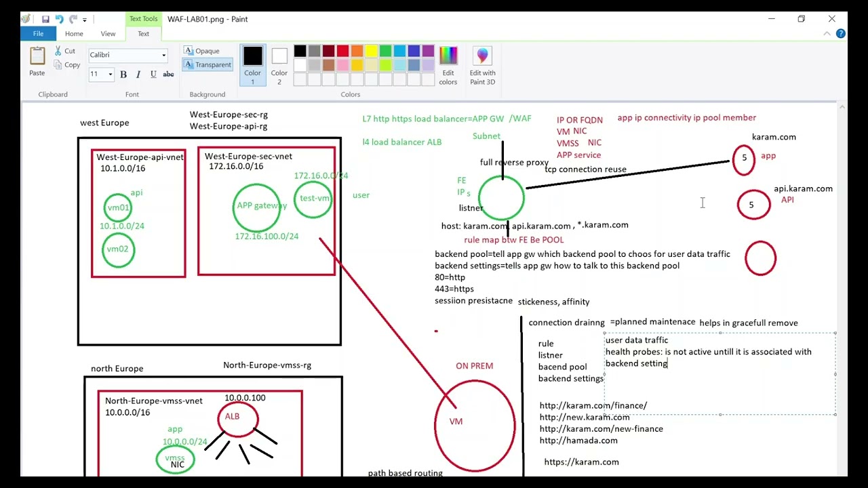Restore down the Paint window
Image resolution: width=868 pixels, height=488 pixels.
801,19
